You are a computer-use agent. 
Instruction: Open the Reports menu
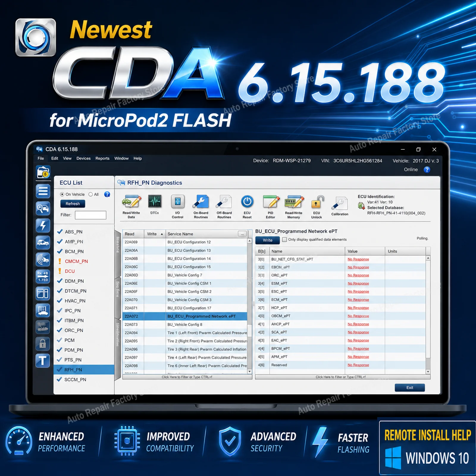click(102, 158)
